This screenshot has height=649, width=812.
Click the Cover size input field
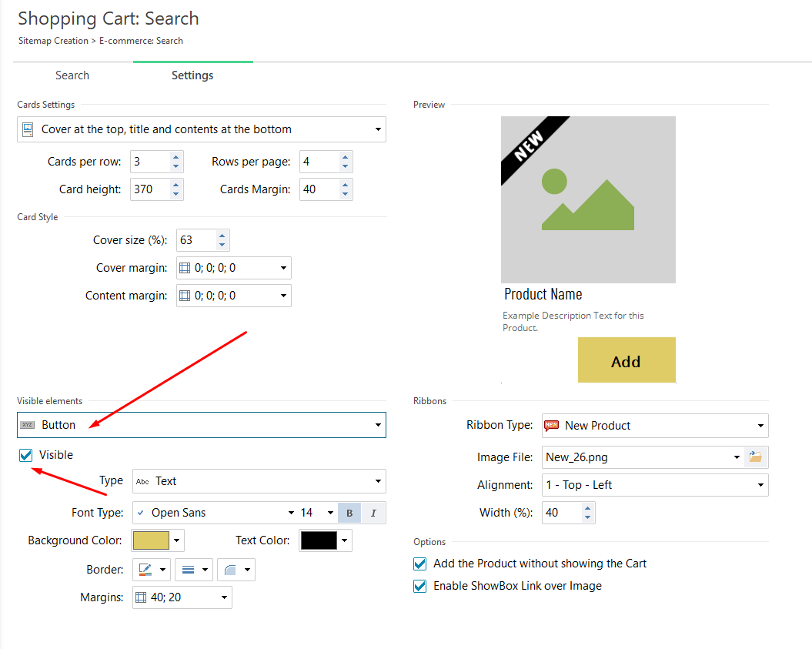click(196, 240)
